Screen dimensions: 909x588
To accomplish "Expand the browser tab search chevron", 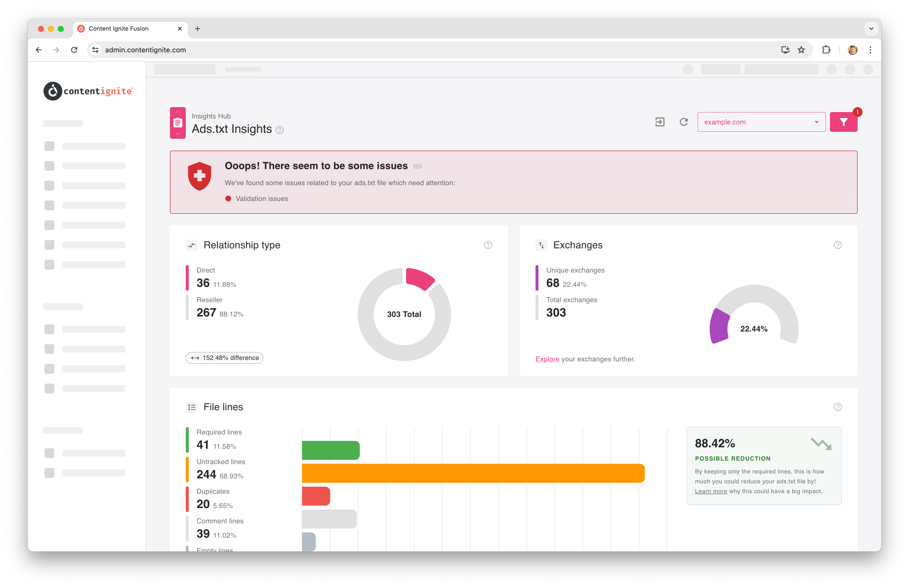I will (x=871, y=29).
